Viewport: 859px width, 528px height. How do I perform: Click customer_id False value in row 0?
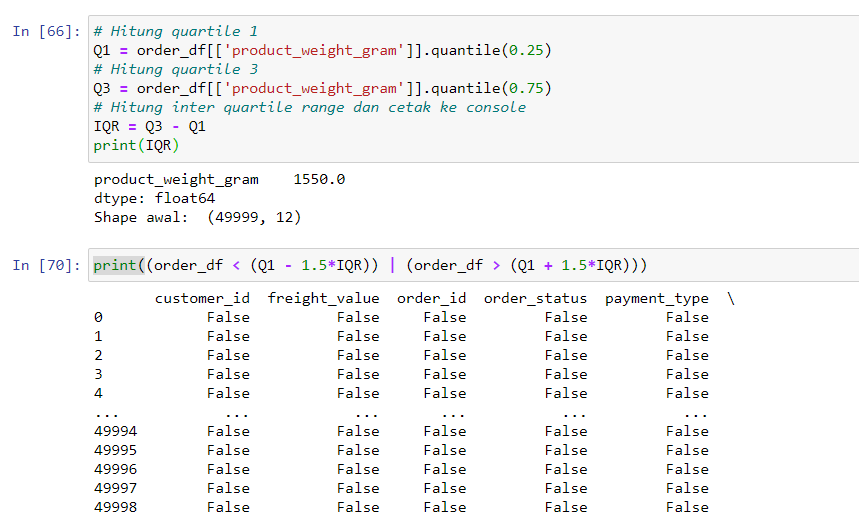tap(228, 318)
